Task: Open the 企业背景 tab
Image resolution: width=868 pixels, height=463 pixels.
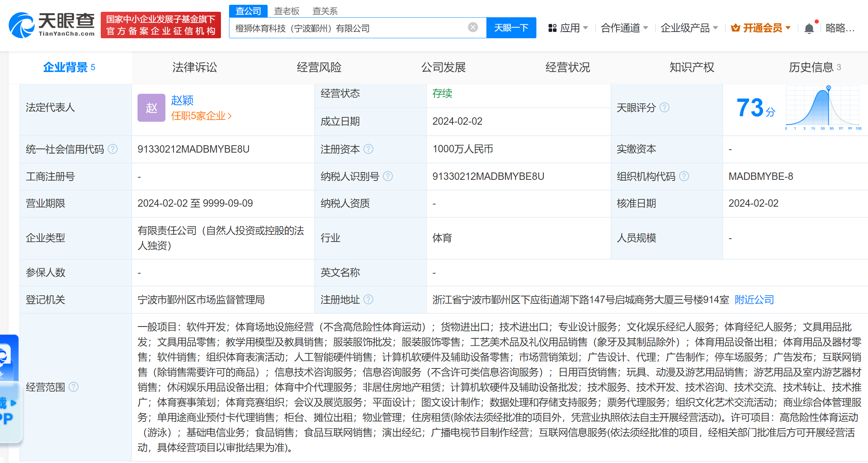Action: pyautogui.click(x=69, y=67)
